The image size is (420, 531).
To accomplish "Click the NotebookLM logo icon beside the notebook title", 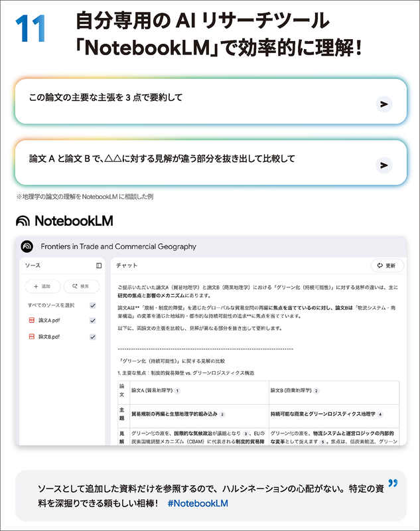I will [27, 246].
